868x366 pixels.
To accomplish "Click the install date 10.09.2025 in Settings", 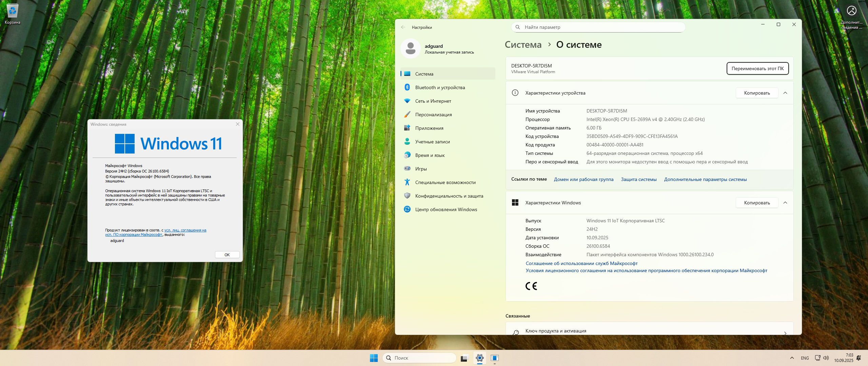I will click(597, 238).
